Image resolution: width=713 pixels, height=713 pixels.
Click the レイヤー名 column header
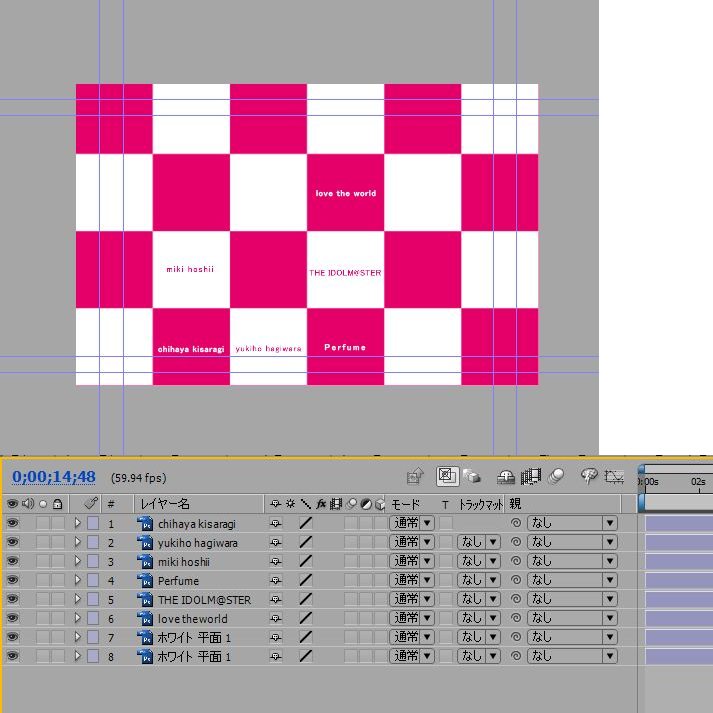tap(165, 504)
